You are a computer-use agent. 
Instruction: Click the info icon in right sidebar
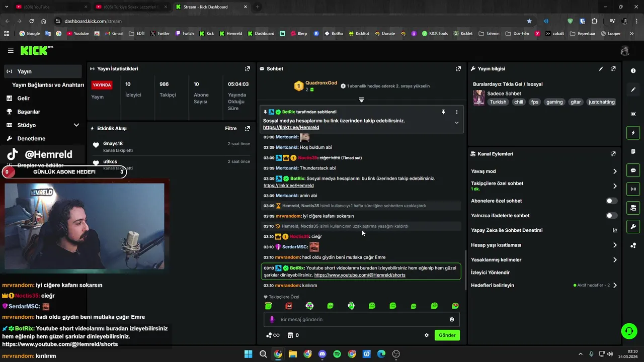click(633, 71)
